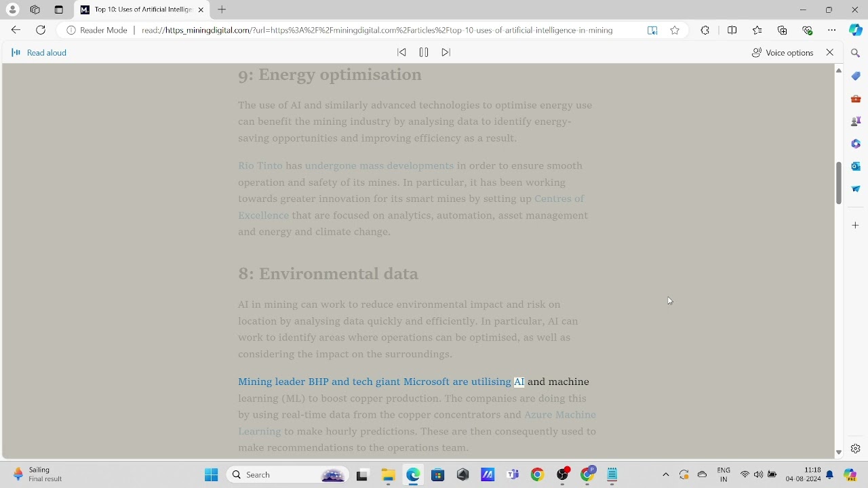868x488 pixels.
Task: Customize sidebar with plus icon
Action: pos(856,225)
